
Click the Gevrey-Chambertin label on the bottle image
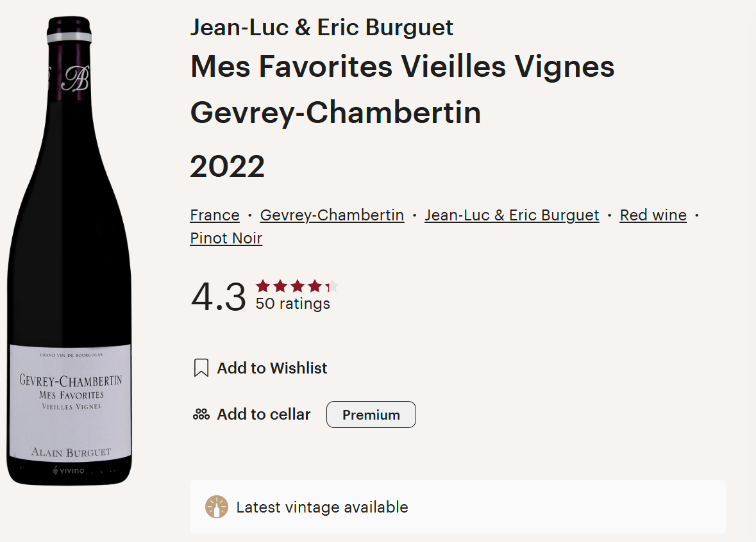tap(71, 381)
